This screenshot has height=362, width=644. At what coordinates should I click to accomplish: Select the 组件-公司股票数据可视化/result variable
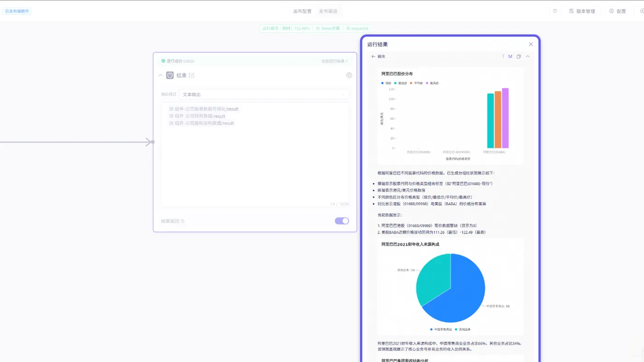click(204, 109)
